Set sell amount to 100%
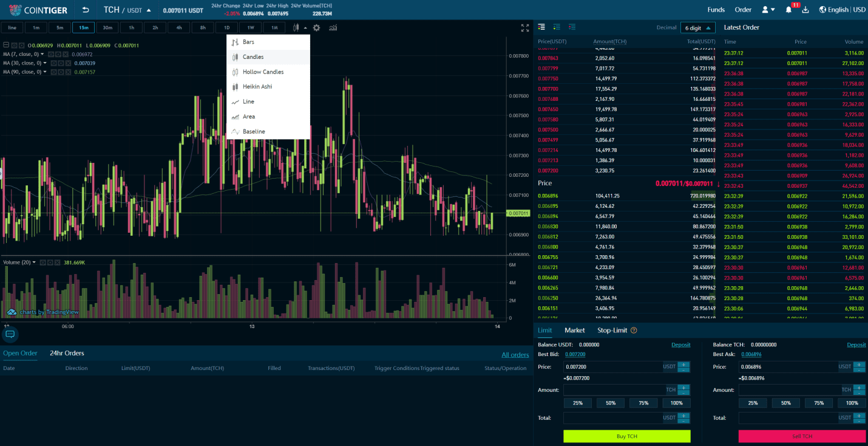Image resolution: width=868 pixels, height=446 pixels. point(852,403)
